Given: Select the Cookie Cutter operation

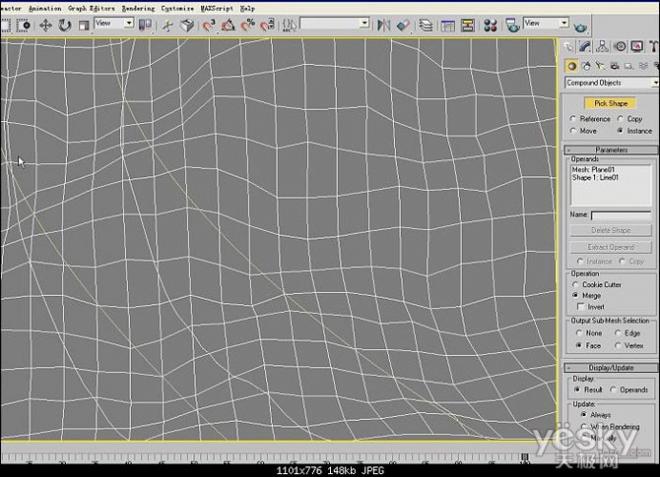Looking at the screenshot, I should pos(597,285).
